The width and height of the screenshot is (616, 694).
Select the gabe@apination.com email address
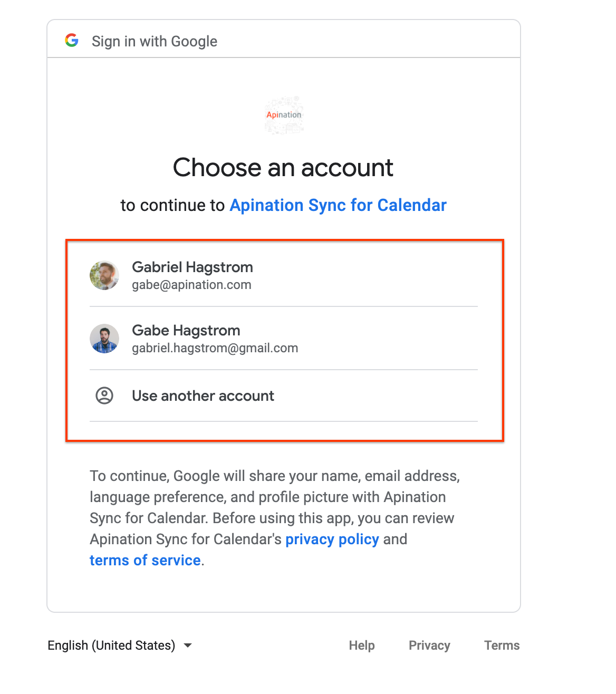[191, 285]
